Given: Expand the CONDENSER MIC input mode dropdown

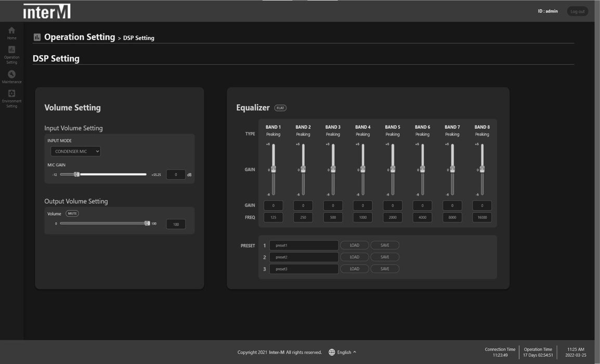Looking at the screenshot, I should point(75,151).
